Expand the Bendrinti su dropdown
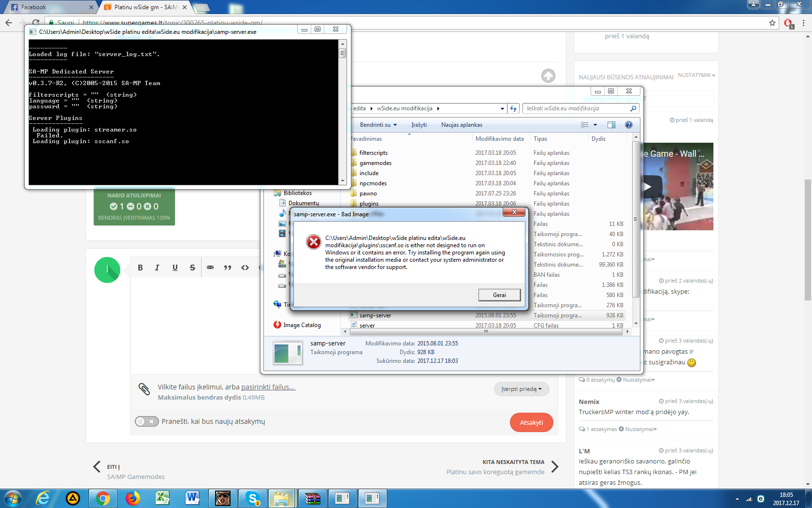The height and width of the screenshot is (508, 812). pyautogui.click(x=378, y=125)
